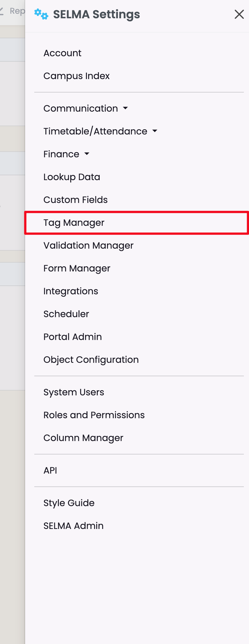Expand the Communication submenu arrow
Viewport: 249px width, 644px height.
[x=125, y=108]
